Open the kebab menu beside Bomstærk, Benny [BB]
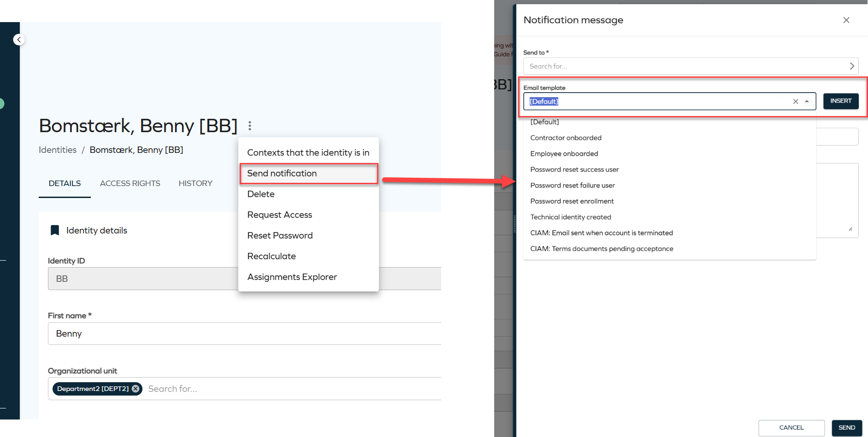The height and width of the screenshot is (437, 868). click(249, 126)
